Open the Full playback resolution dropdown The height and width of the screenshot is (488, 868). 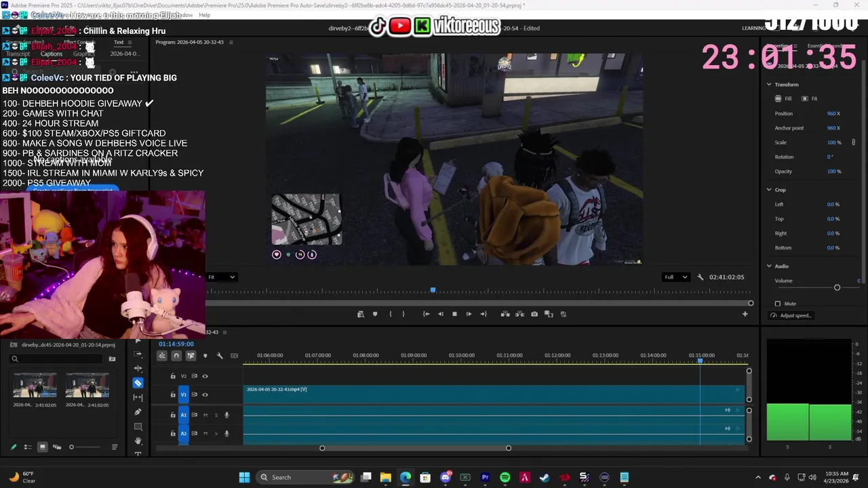click(675, 277)
